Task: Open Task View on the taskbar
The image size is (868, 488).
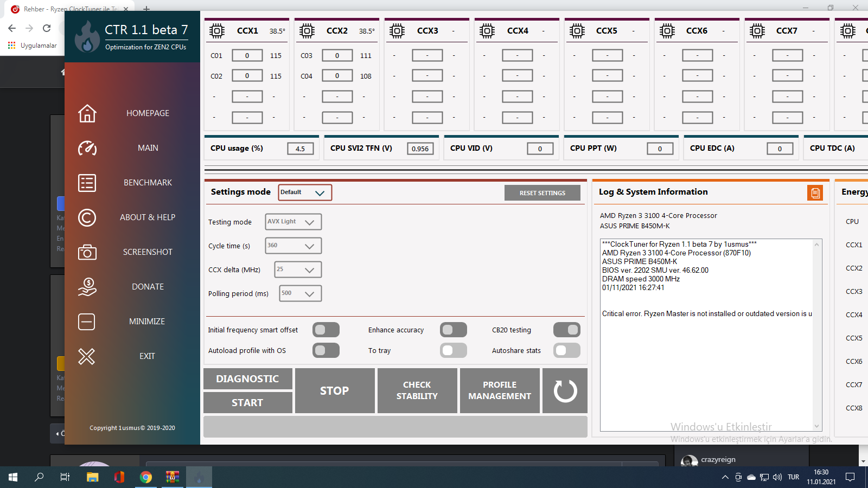Action: (65, 477)
